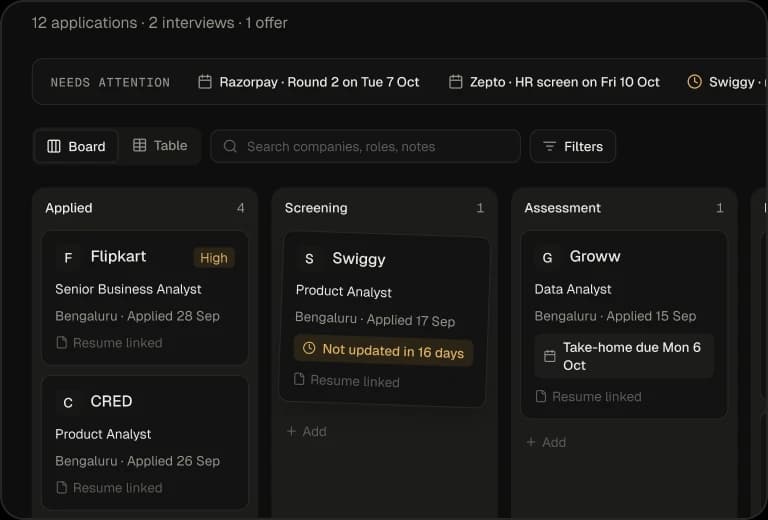This screenshot has width=768, height=520.
Task: Click the calendar icon beside Zepto
Action: [456, 82]
